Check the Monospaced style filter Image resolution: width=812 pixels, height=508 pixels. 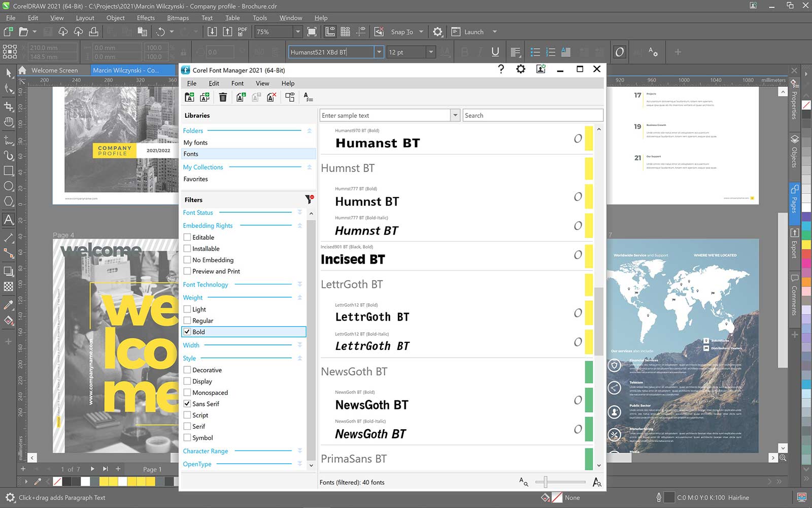point(187,392)
